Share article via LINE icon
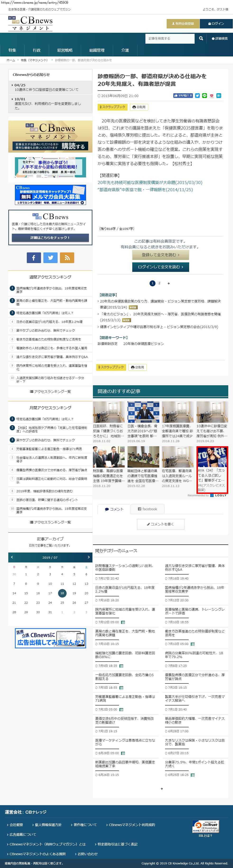Image resolution: width=233 pixels, height=868 pixels. tap(204, 96)
